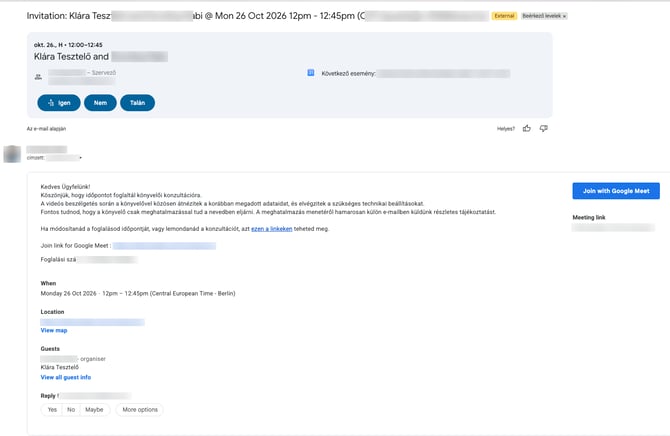Open More options for reply
The width and height of the screenshot is (670, 436).
140,409
